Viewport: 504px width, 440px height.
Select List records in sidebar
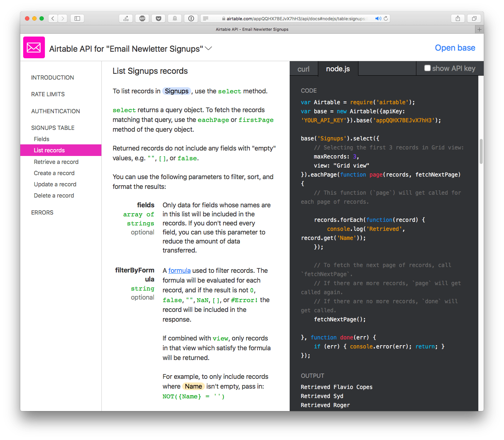(61, 150)
